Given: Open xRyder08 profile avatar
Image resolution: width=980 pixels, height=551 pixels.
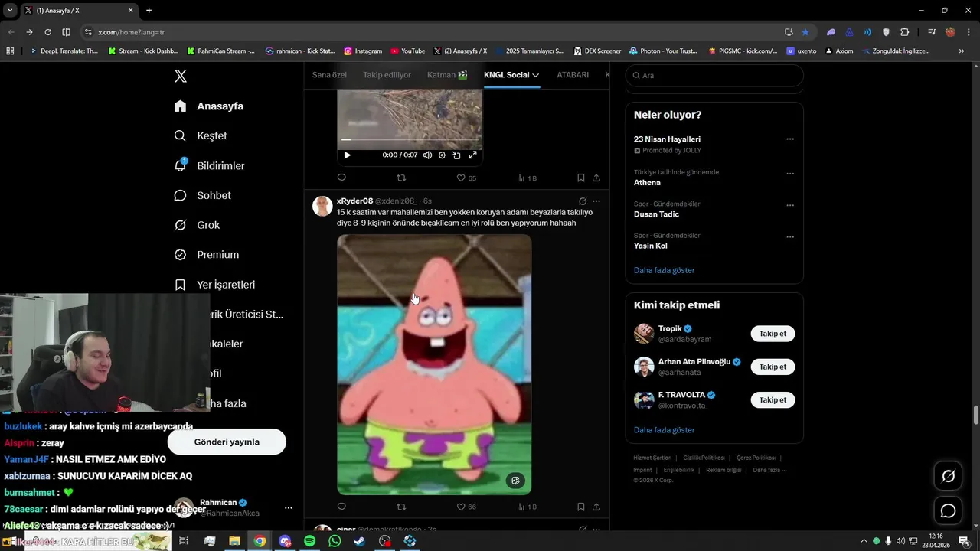Looking at the screenshot, I should [322, 206].
